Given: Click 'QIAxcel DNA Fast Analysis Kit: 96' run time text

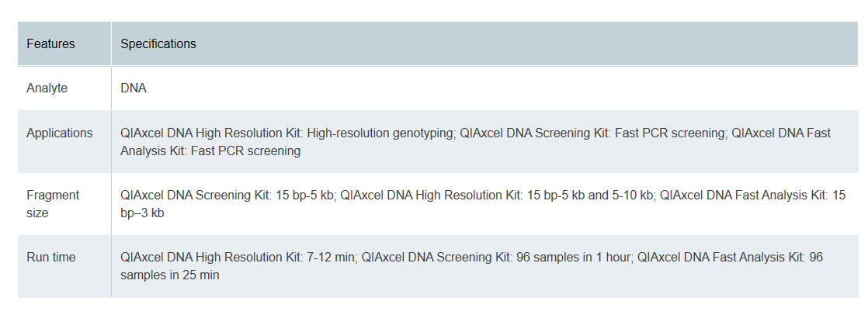Looking at the screenshot, I should pos(730,258).
